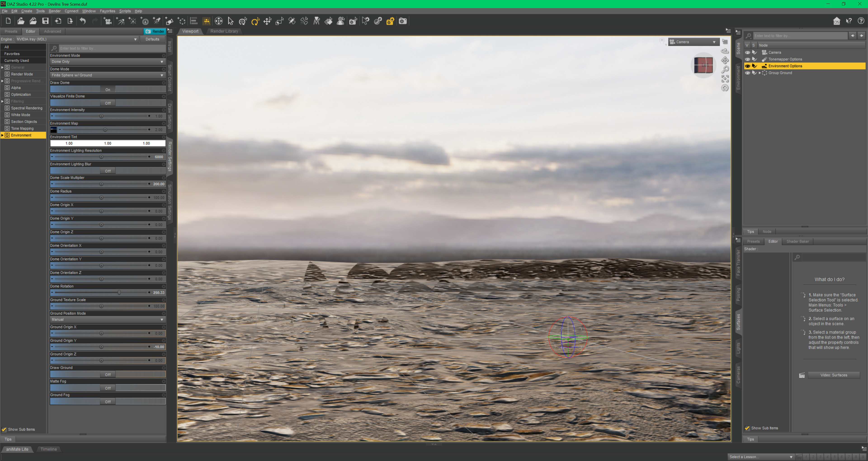
Task: Expand the Group Ground node
Action: (x=759, y=73)
